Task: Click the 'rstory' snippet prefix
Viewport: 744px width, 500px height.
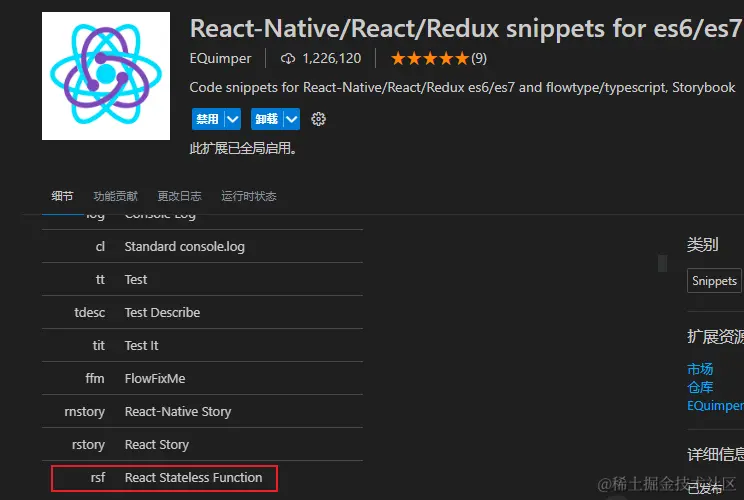Action: pyautogui.click(x=88, y=444)
